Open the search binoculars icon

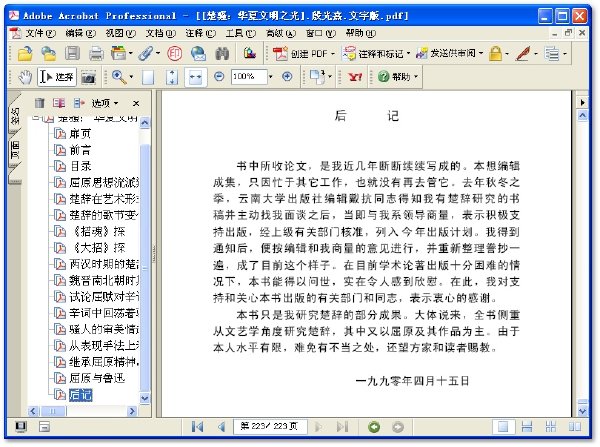(x=222, y=54)
